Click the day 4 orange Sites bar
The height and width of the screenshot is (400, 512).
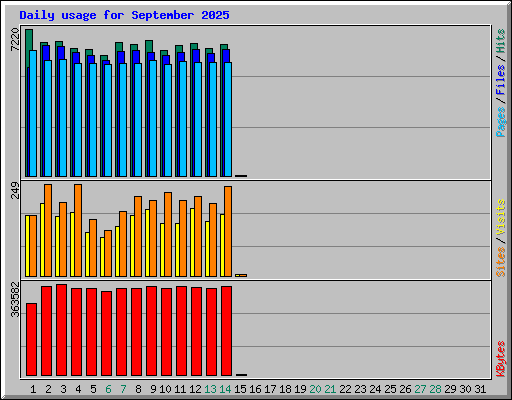(78, 230)
